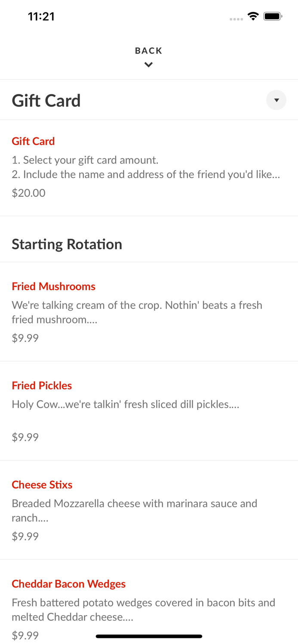298x644 pixels.
Task: Tap the Cheese Stixx description text
Action: pos(134,510)
